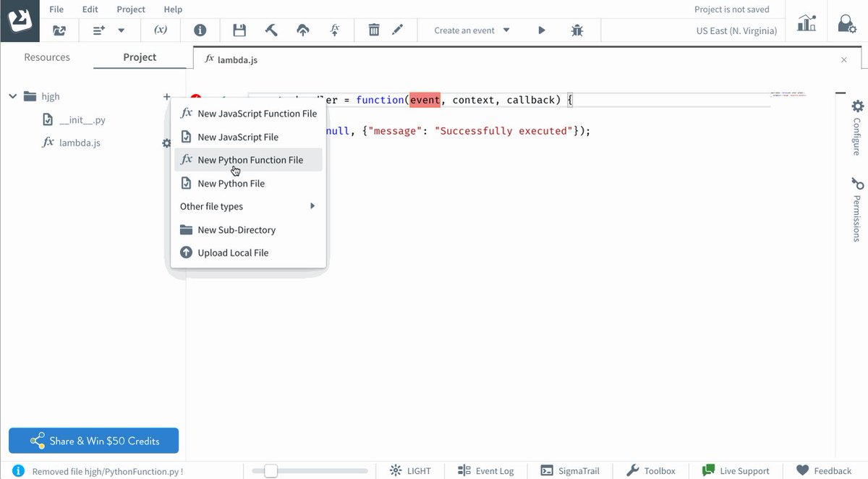
Task: Expand the add item dropdown arrow
Action: coord(121,30)
